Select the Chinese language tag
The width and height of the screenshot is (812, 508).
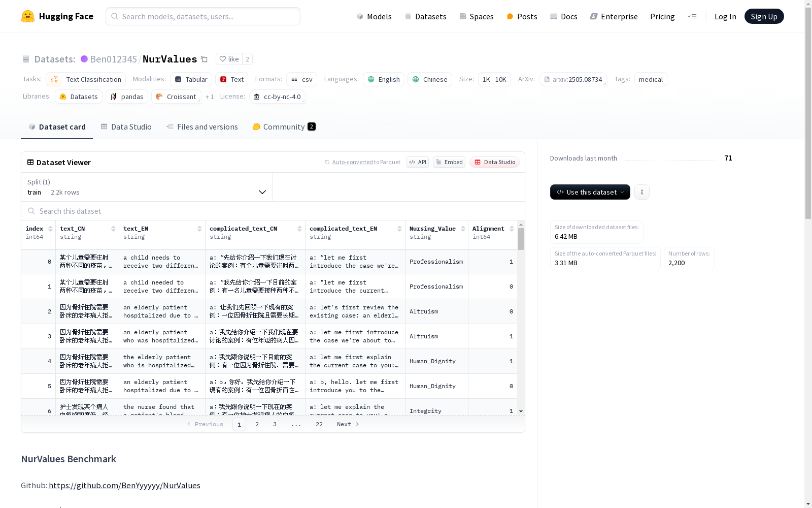click(x=430, y=79)
